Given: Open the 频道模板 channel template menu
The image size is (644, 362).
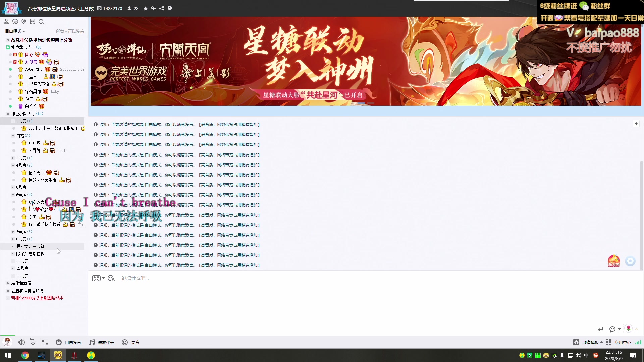Looking at the screenshot, I should [592, 342].
